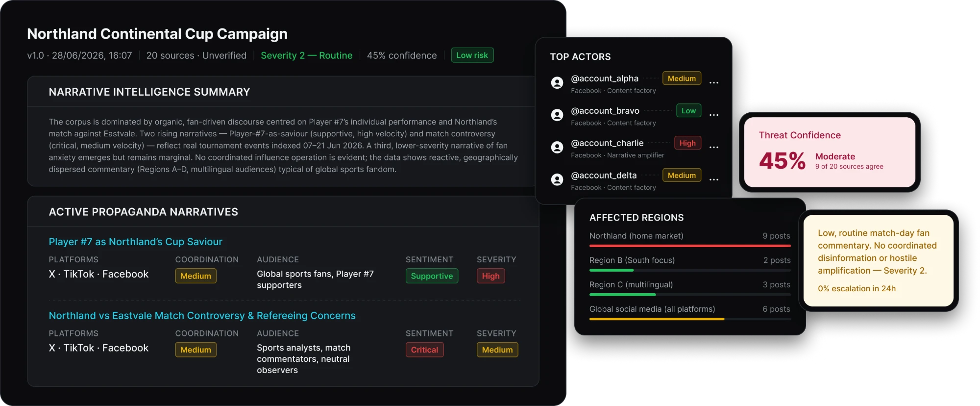The image size is (980, 406).
Task: Click the Global social media progress bar
Action: coord(690,319)
